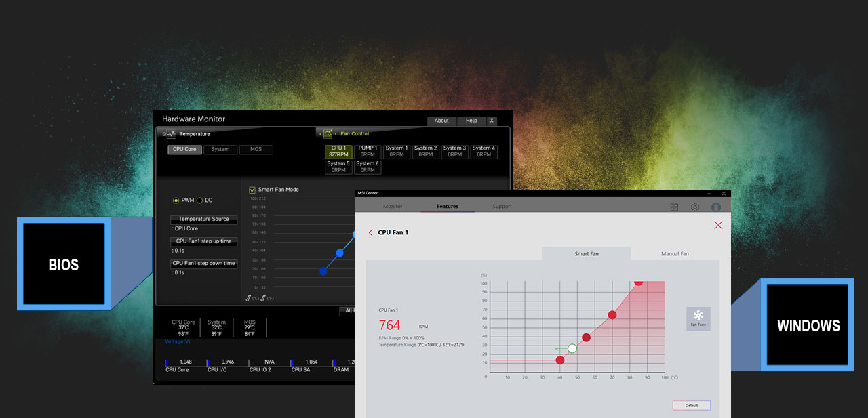Click the Fahrenheit thermometer icon under the BIOS graph

click(x=263, y=297)
